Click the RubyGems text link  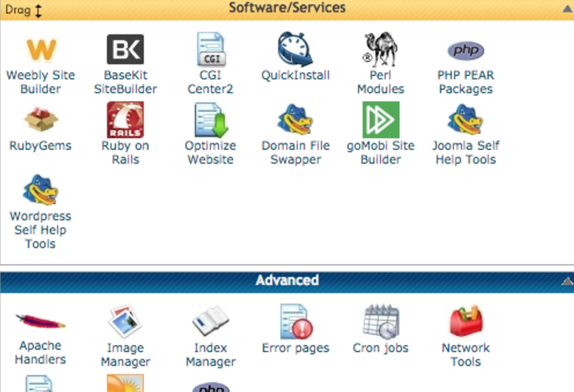coord(40,145)
